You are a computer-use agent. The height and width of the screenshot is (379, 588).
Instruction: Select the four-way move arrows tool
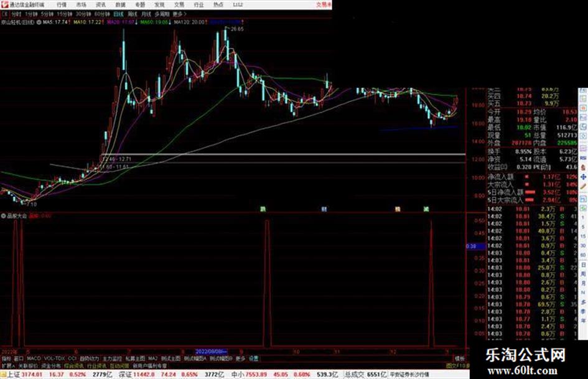coord(583,177)
